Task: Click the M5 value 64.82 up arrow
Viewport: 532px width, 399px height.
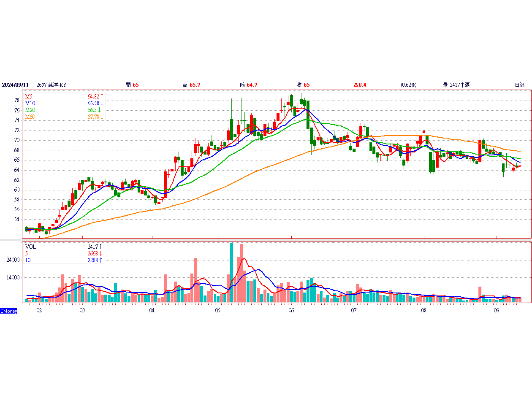Action: [96, 96]
